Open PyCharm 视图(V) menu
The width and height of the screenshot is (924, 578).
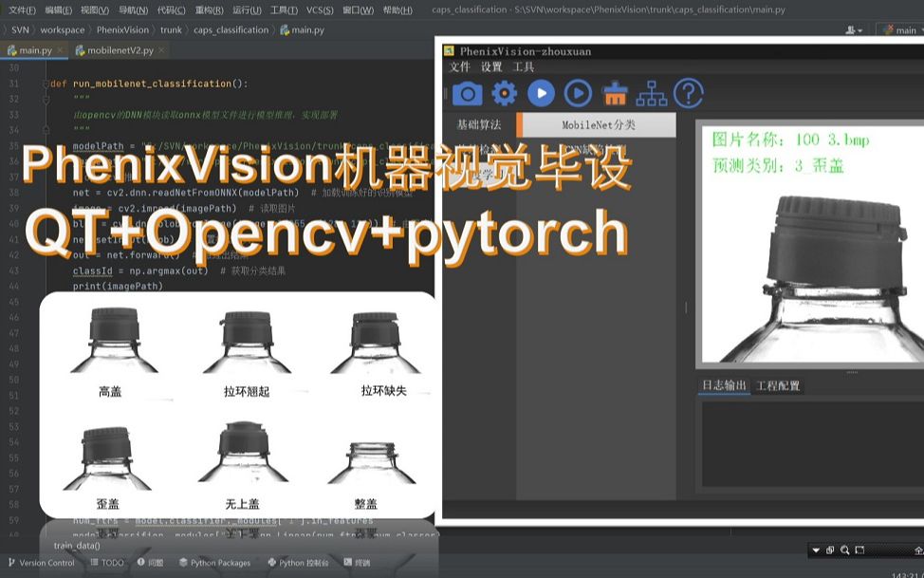pos(94,10)
